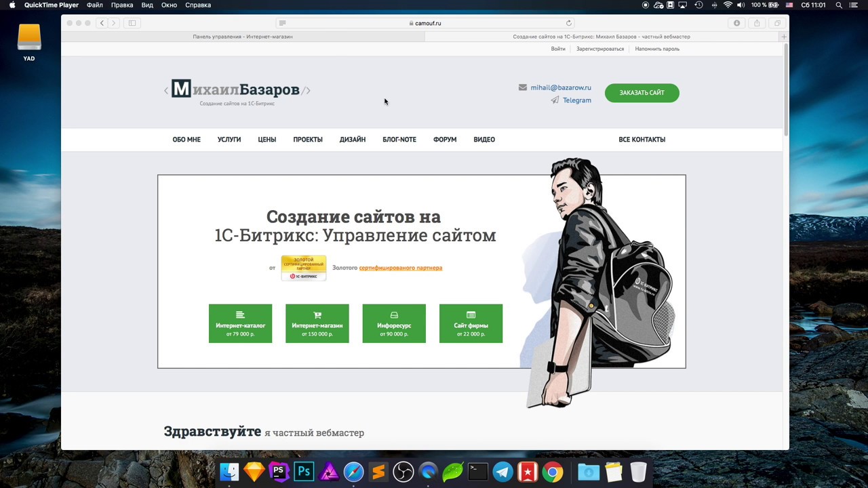Open the УСЛУГИ nav item
This screenshot has width=868, height=488.
[229, 140]
